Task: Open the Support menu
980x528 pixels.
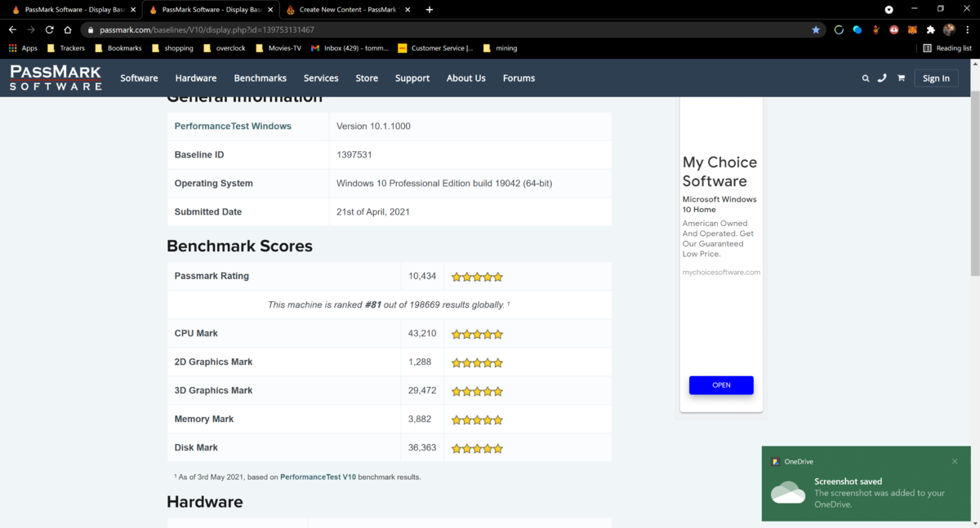Action: click(x=412, y=78)
